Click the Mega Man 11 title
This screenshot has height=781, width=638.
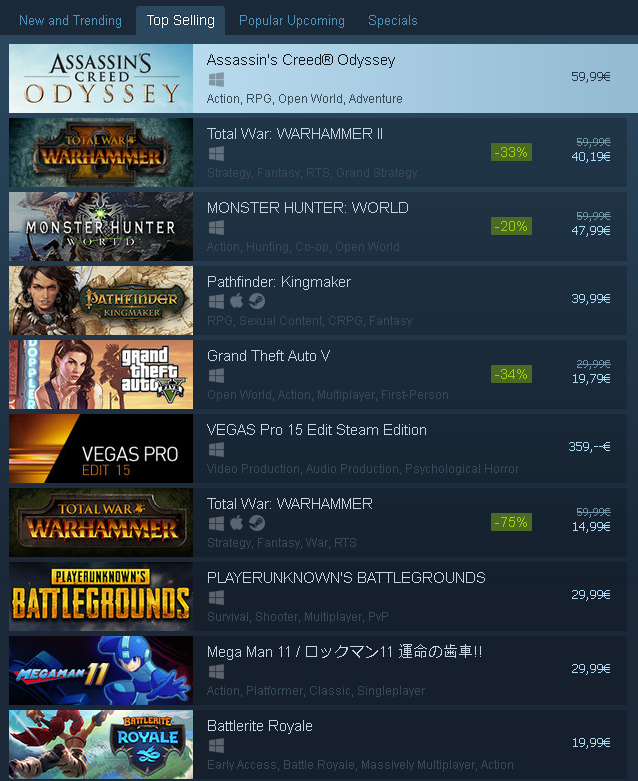345,651
